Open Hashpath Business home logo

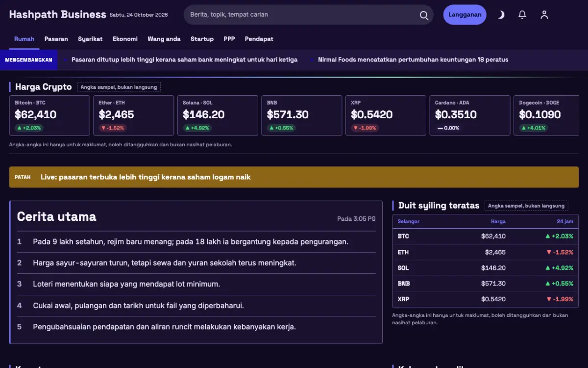57,15
